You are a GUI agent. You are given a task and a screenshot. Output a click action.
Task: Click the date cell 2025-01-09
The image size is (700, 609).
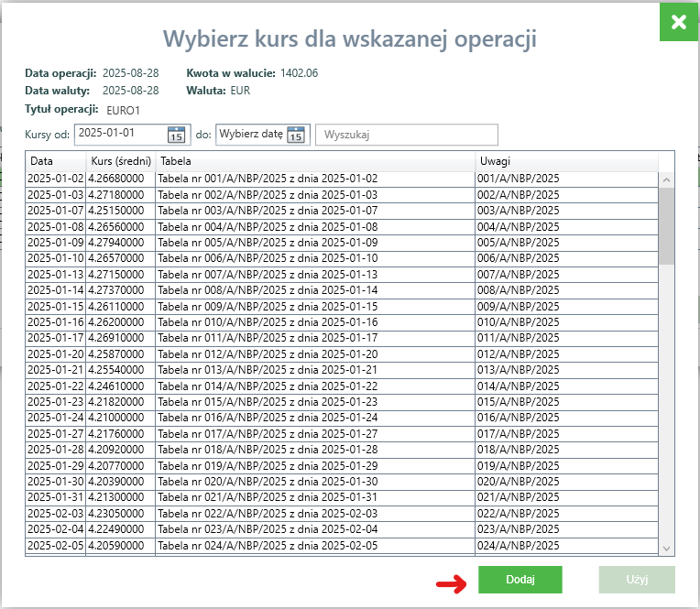click(55, 243)
